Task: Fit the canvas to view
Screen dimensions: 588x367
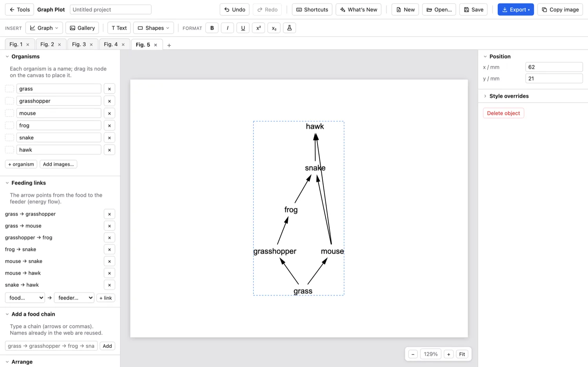Action: coord(462,354)
